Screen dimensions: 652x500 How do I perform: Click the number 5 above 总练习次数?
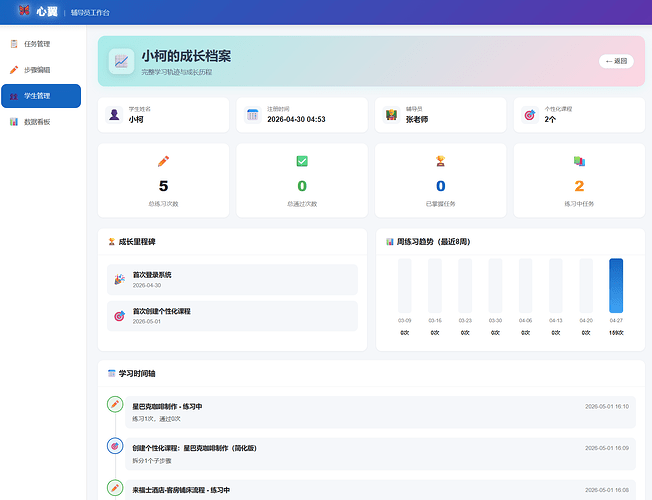[x=163, y=186]
